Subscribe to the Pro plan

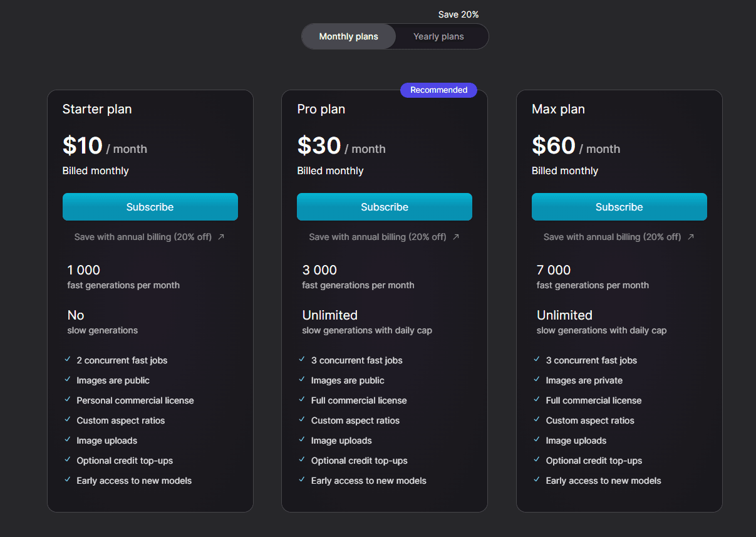pos(385,207)
